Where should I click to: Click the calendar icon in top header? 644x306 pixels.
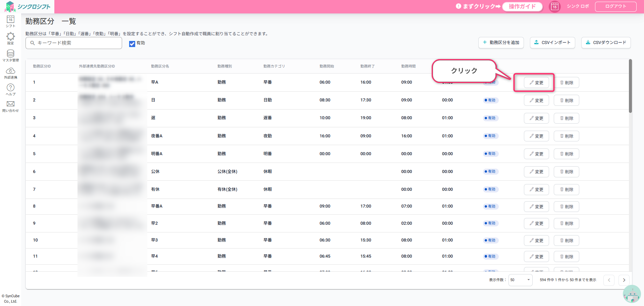tap(554, 6)
